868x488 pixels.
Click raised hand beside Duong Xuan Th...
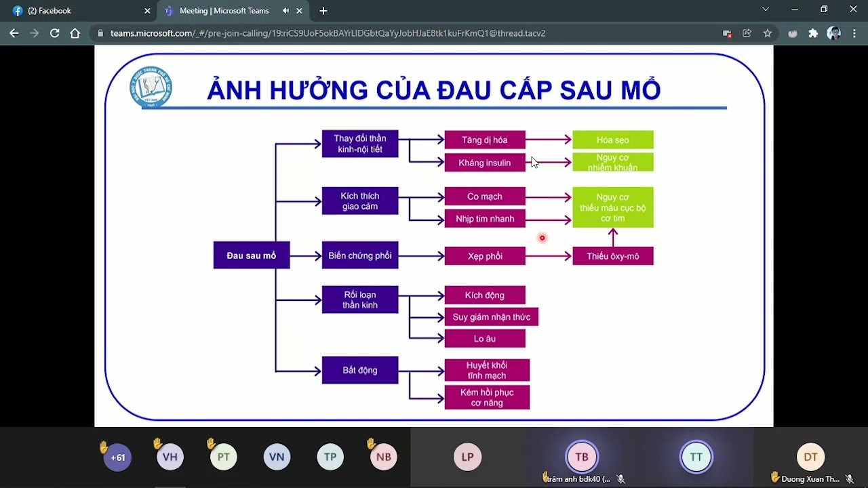point(776,478)
